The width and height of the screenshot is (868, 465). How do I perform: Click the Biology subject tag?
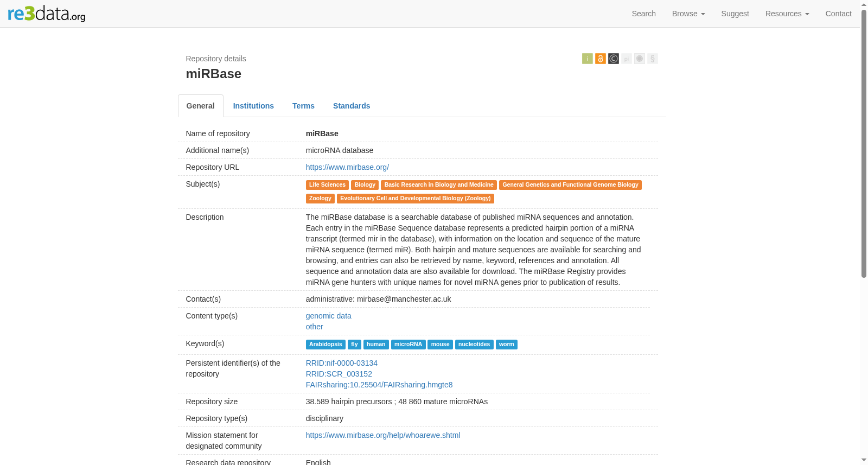(365, 185)
